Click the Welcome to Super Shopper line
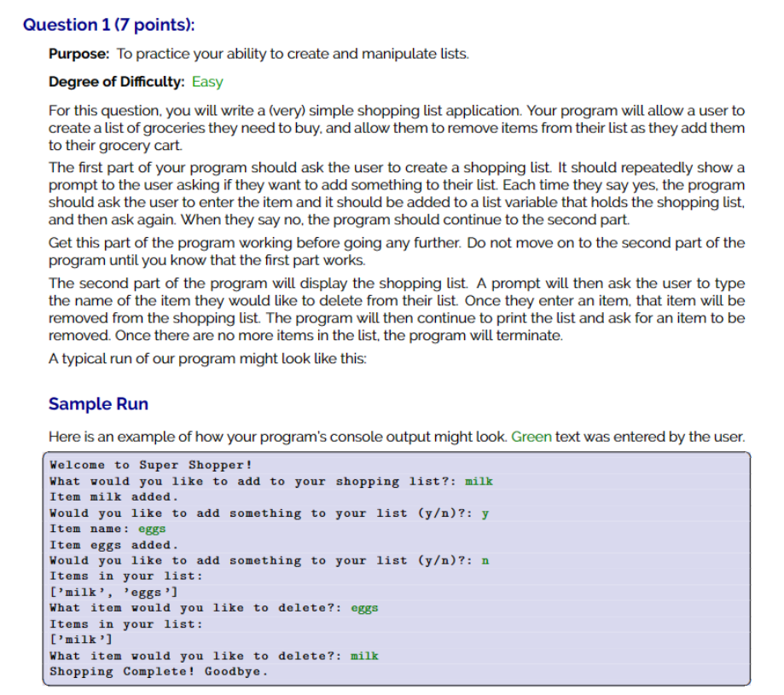Image resolution: width=784 pixels, height=695 pixels. coord(139,465)
